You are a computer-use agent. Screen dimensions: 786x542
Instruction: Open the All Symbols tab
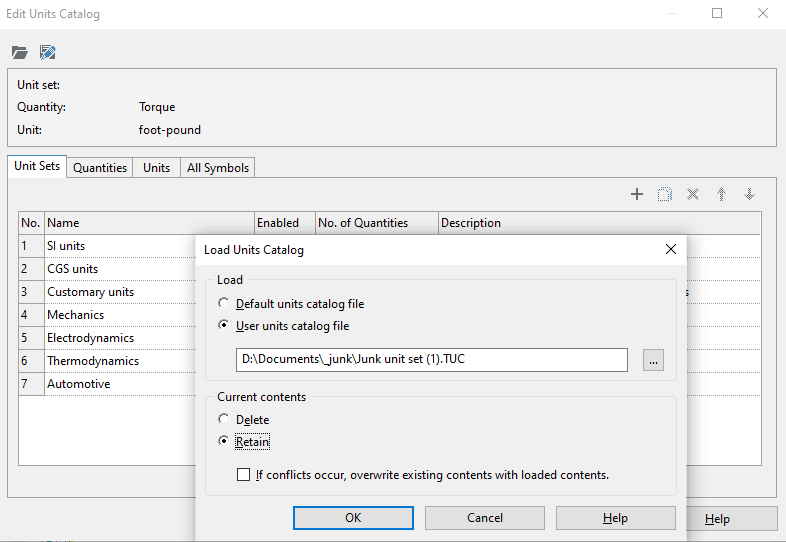(x=217, y=168)
